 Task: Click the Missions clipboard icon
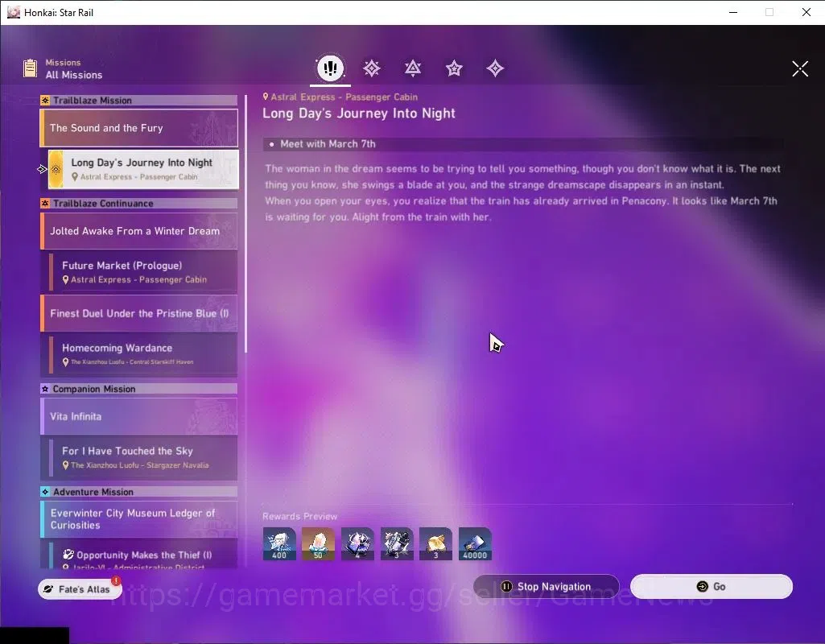31,68
